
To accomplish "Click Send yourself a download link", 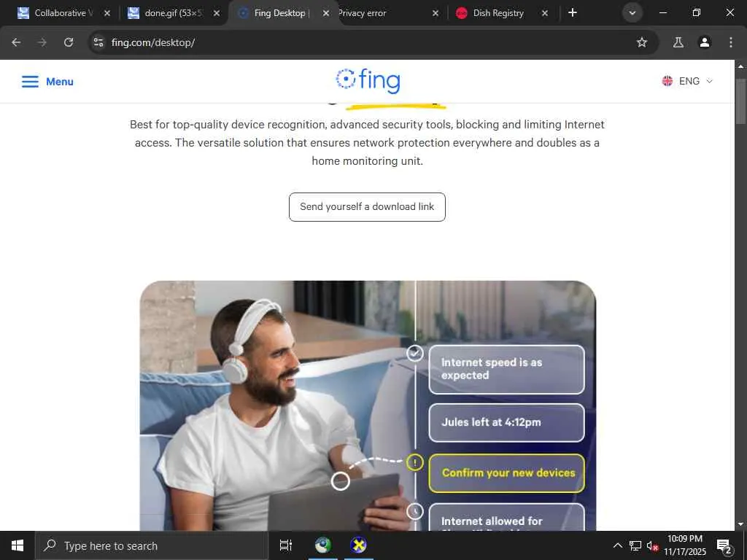I will [x=367, y=206].
